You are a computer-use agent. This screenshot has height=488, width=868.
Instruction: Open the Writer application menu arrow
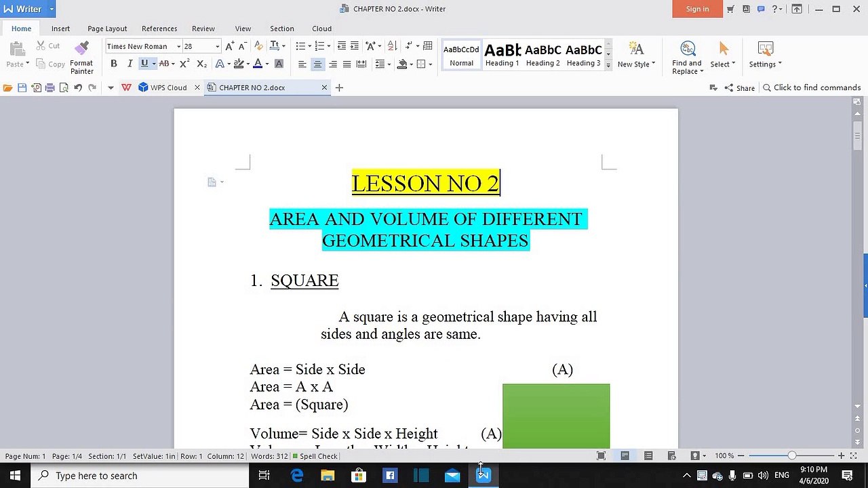click(x=52, y=9)
